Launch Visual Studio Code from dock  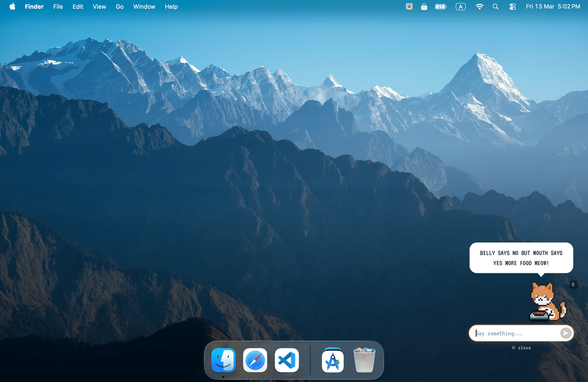[287, 360]
